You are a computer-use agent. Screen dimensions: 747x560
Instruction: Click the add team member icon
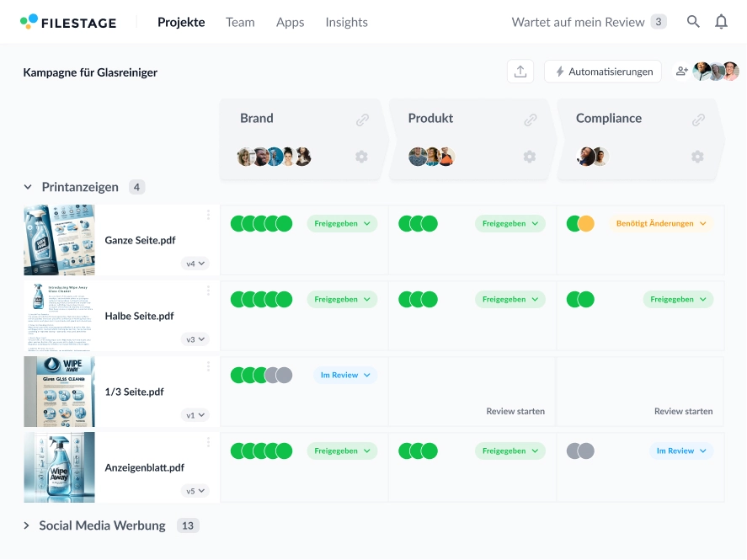[x=681, y=72]
